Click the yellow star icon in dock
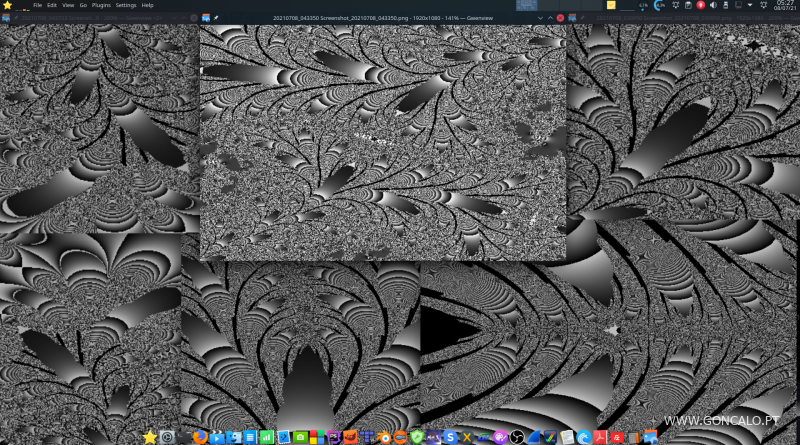This screenshot has height=445, width=800. click(x=150, y=437)
